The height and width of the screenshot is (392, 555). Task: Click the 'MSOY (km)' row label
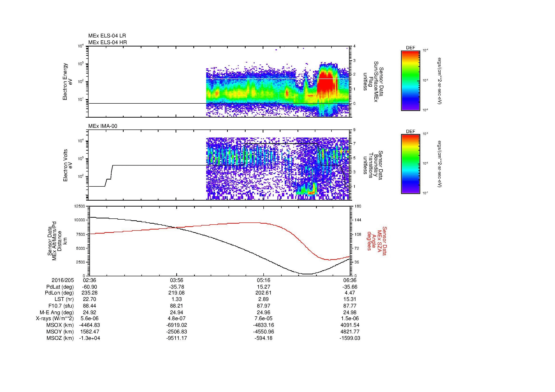click(60, 332)
